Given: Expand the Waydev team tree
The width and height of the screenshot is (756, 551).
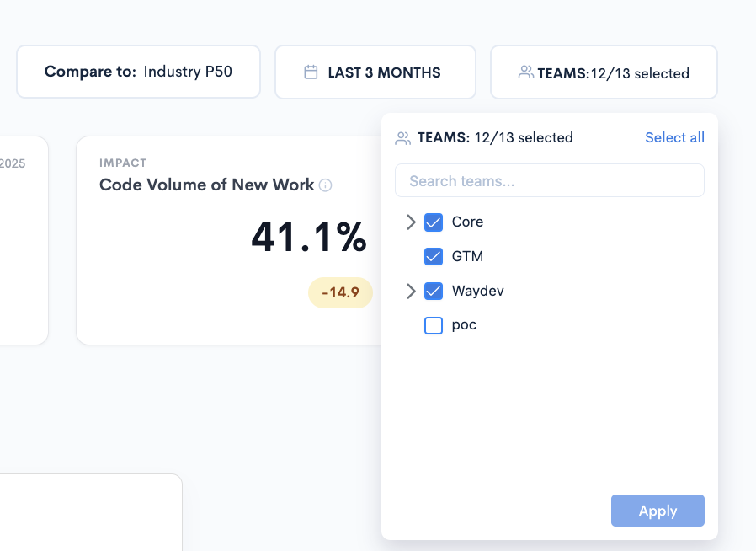Looking at the screenshot, I should [x=411, y=291].
